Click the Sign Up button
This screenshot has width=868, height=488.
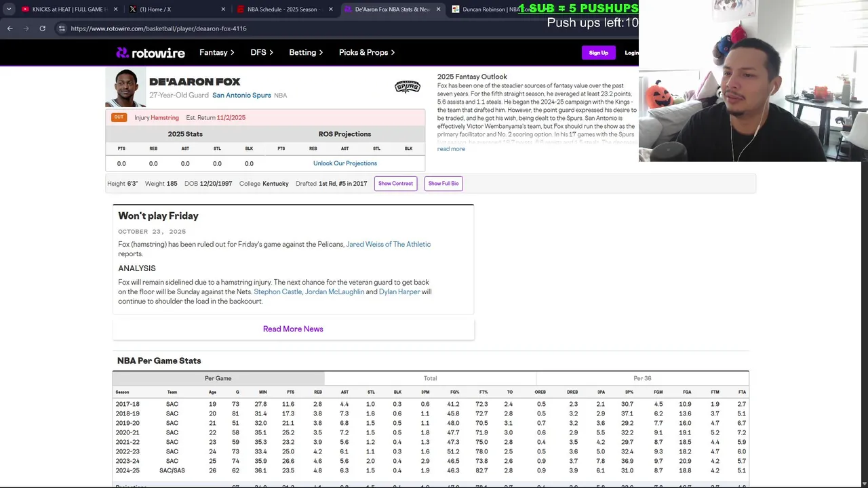[599, 52]
